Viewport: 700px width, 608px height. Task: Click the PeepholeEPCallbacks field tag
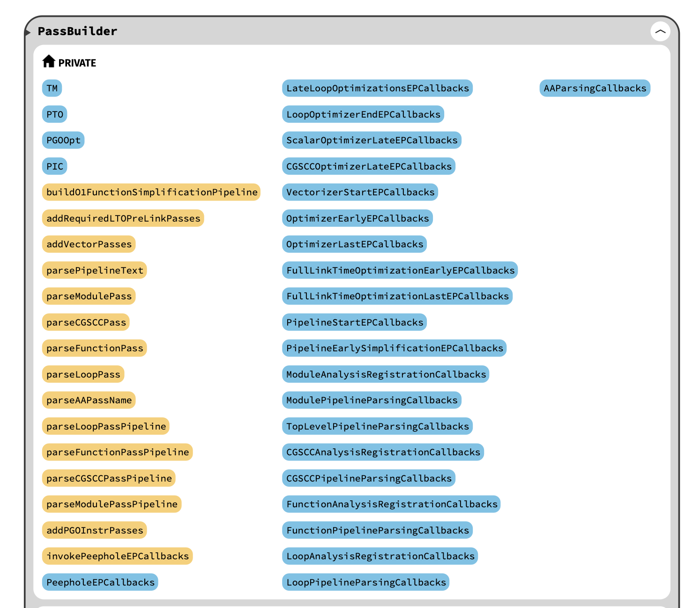tap(100, 582)
